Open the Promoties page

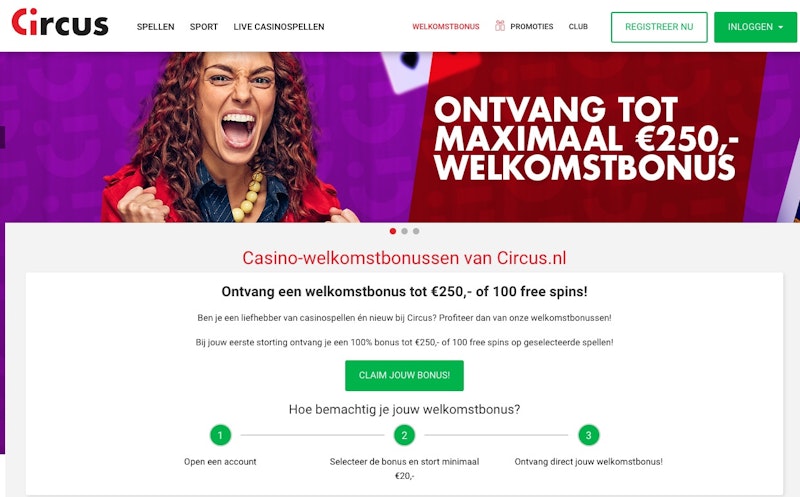pyautogui.click(x=532, y=27)
